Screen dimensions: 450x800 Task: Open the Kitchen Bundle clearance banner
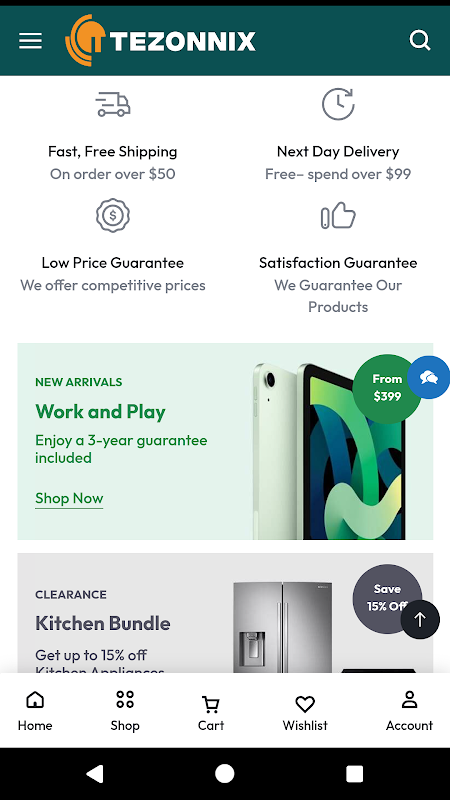(225, 613)
